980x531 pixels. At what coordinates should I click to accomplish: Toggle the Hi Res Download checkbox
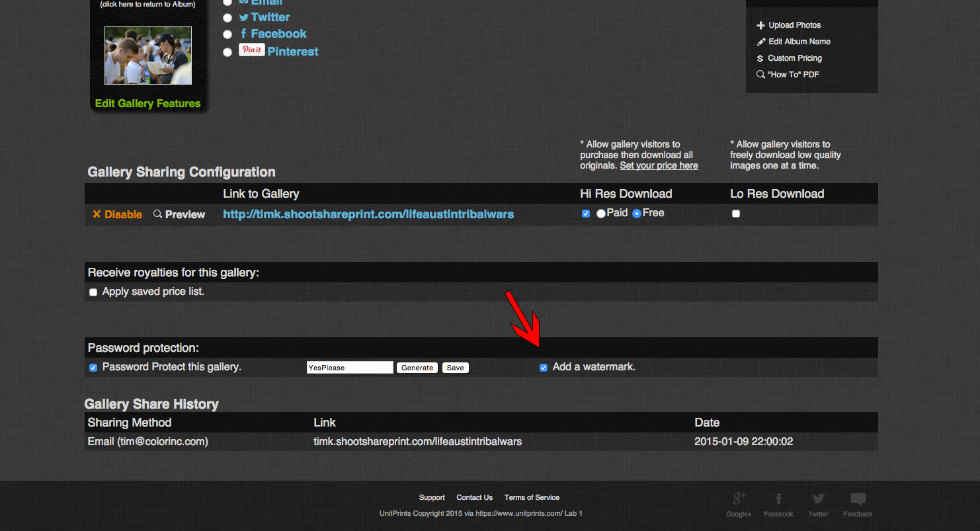[x=586, y=214]
